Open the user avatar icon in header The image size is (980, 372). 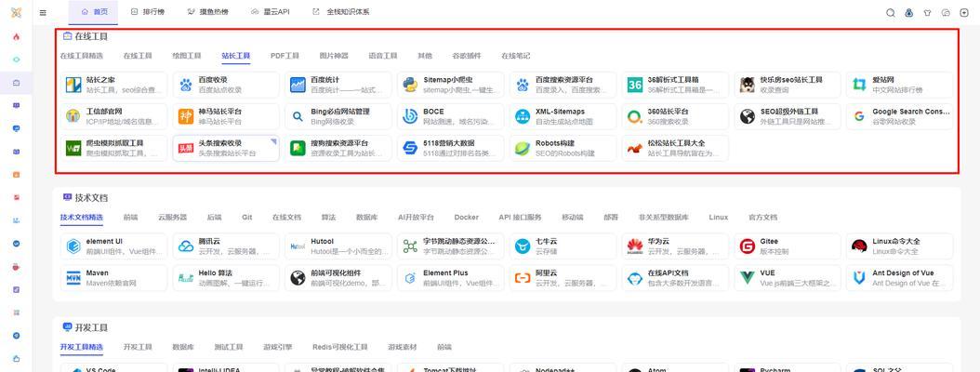[909, 12]
